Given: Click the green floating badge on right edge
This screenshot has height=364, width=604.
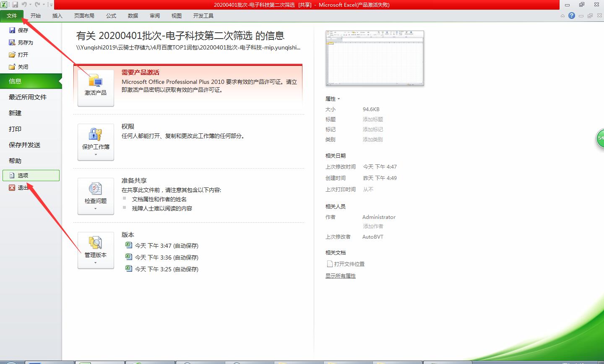Looking at the screenshot, I should coord(600,138).
